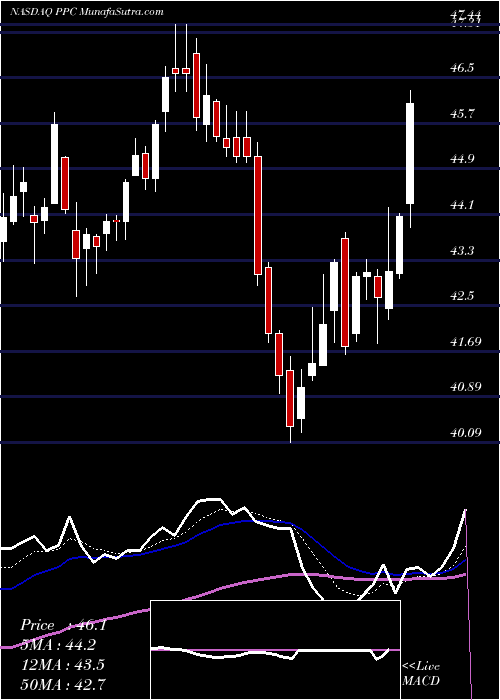500x700 pixels.
Task: Click the 42.5 price axis label
Action: coord(464,296)
